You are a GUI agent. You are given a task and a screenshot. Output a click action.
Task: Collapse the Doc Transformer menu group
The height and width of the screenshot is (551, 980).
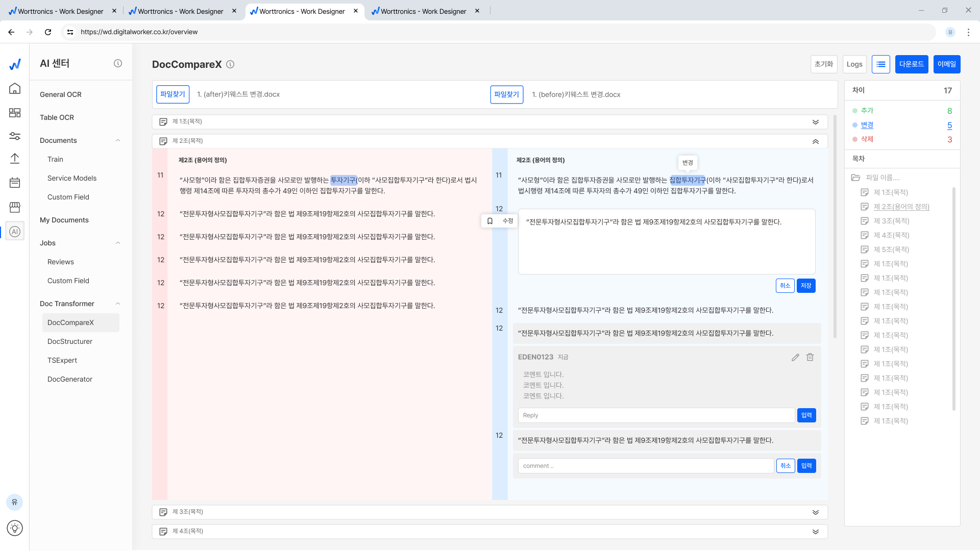coord(118,304)
